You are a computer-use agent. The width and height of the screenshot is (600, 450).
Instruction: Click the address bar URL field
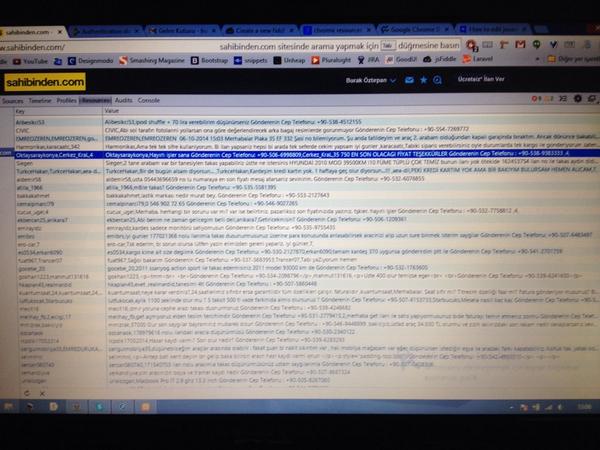coord(230,47)
